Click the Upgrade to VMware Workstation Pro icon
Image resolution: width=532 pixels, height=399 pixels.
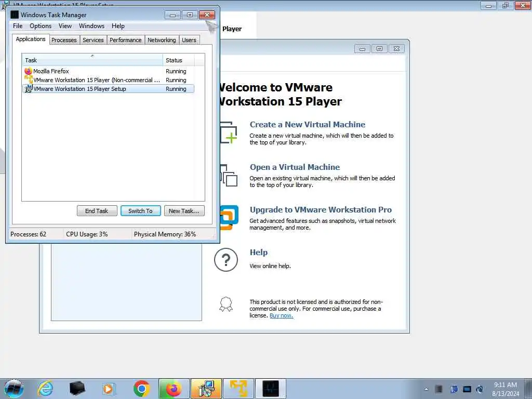229,218
